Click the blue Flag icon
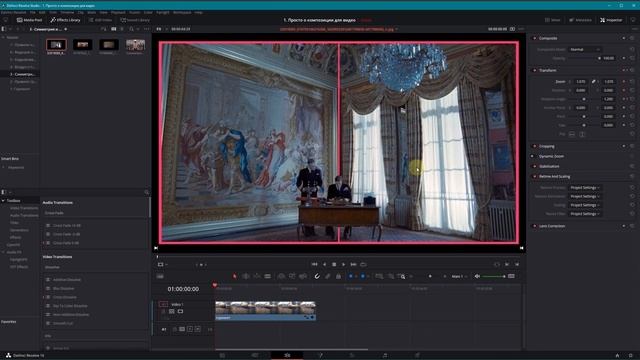The height and width of the screenshot is (360, 640). (351, 276)
